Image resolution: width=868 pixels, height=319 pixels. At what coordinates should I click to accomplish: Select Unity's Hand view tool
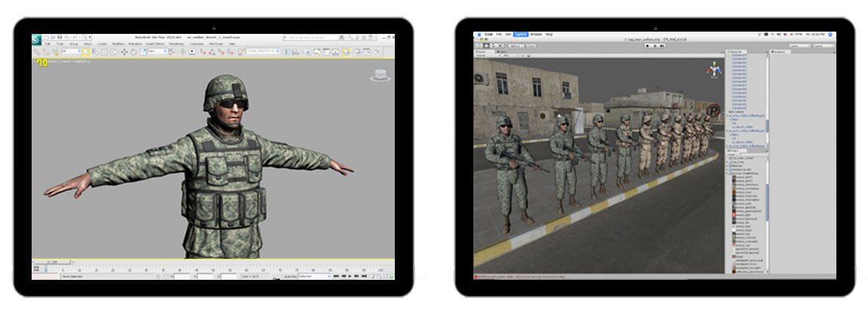click(478, 46)
